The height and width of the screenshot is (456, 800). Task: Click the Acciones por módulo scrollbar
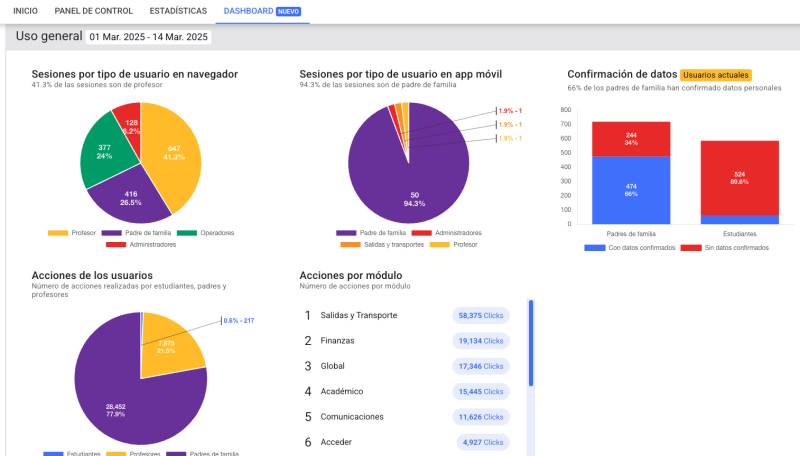tap(531, 343)
